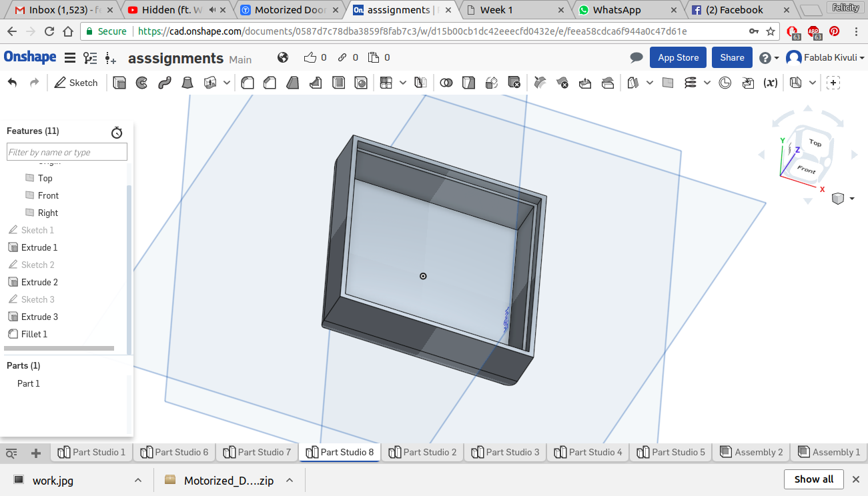Select the Offset surface tool
The width and height of the screenshot is (868, 496).
point(633,83)
